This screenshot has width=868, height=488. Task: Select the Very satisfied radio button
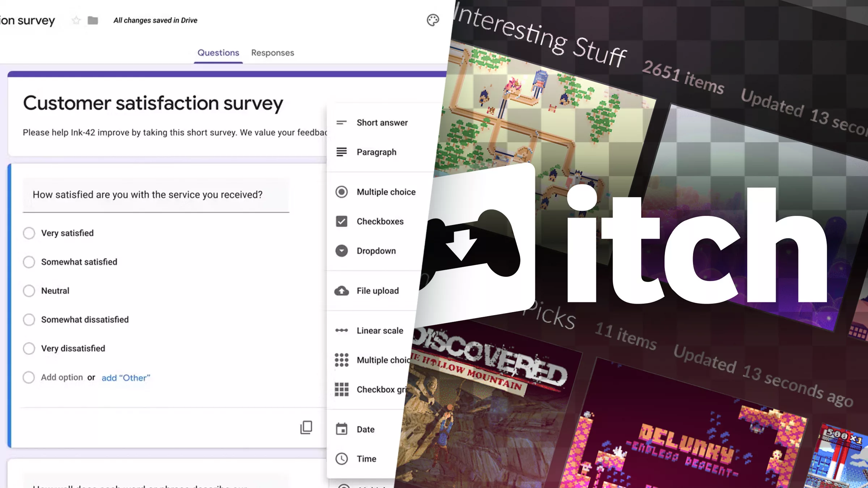coord(29,233)
